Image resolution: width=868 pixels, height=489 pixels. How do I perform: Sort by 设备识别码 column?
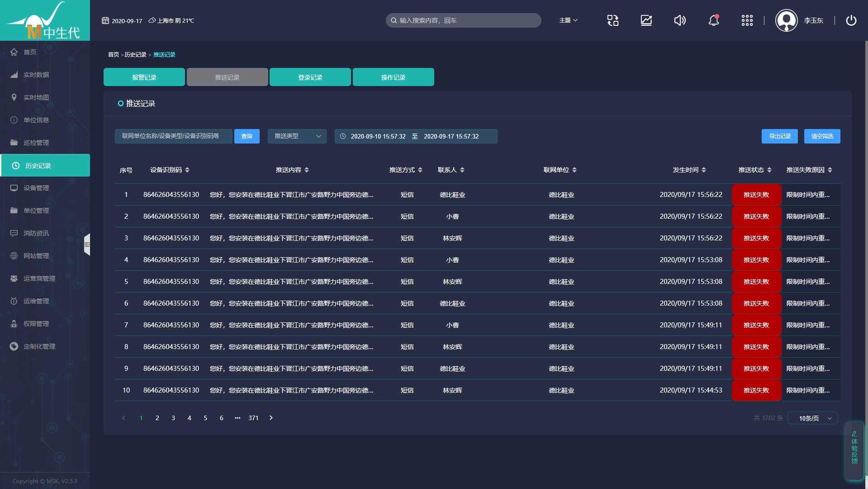[187, 170]
